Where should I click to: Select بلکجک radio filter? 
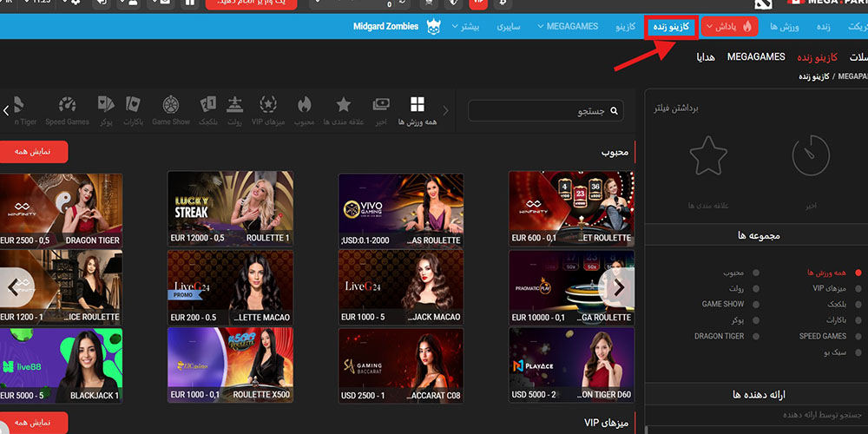tap(858, 305)
